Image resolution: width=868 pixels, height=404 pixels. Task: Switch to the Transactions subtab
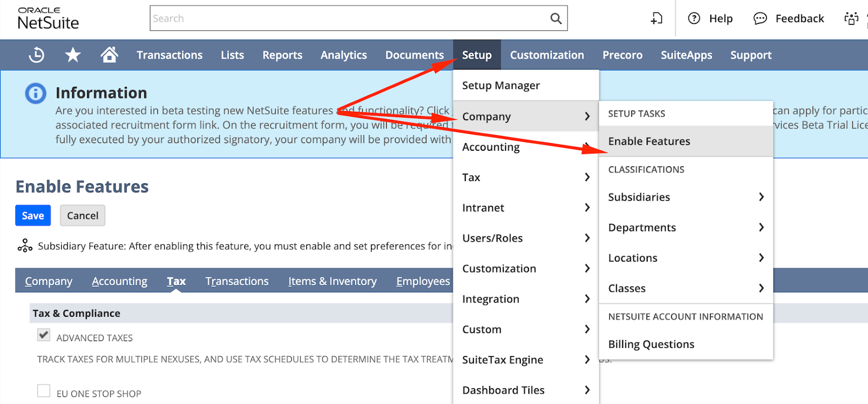click(x=237, y=281)
